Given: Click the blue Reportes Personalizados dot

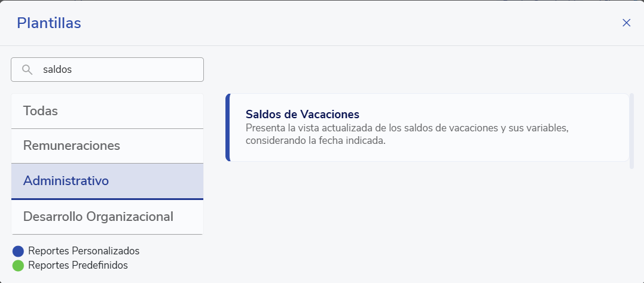Looking at the screenshot, I should click(18, 251).
